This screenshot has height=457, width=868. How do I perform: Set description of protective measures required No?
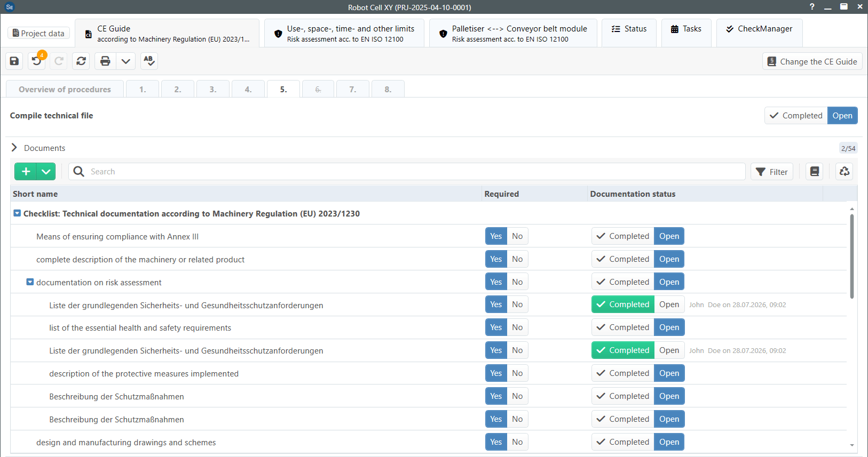517,373
